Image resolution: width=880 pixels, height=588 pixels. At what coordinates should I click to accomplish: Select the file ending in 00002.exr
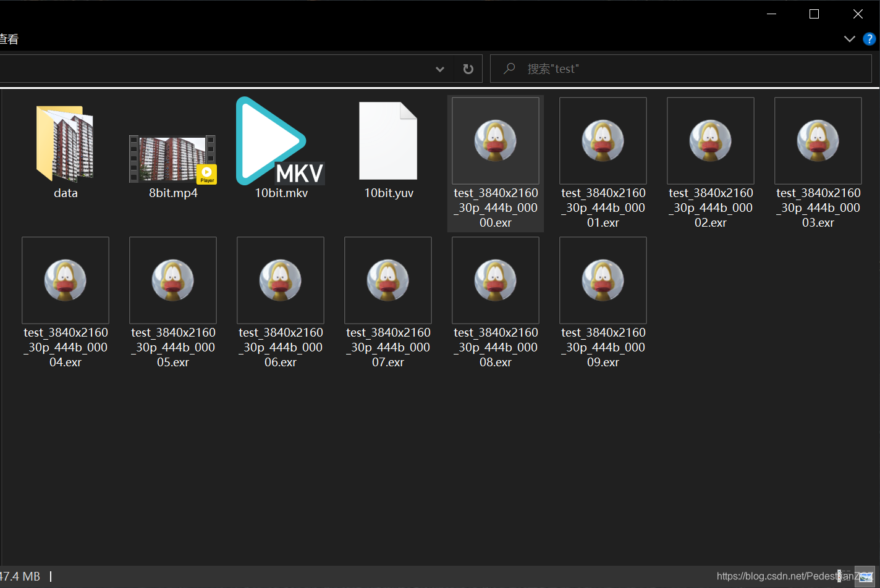pos(710,141)
